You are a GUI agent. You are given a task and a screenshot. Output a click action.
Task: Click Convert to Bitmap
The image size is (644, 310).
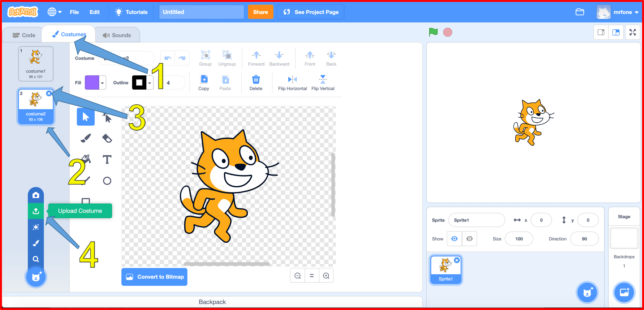154,277
